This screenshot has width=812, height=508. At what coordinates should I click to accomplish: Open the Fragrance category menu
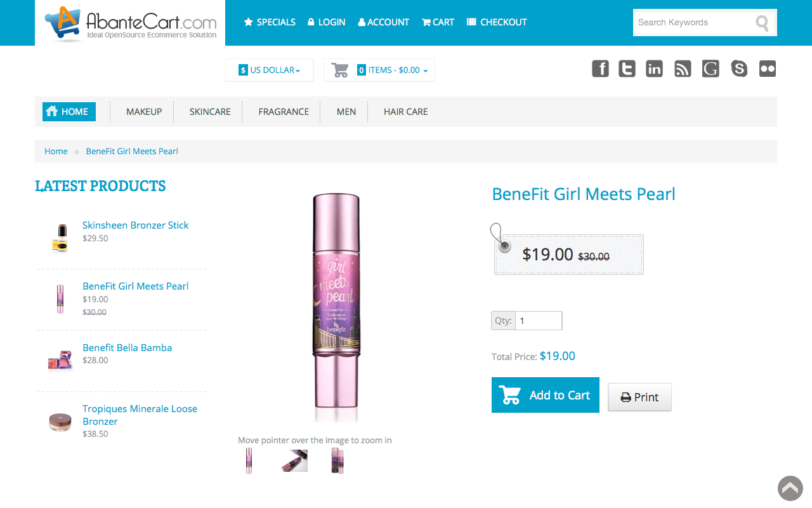click(x=284, y=112)
